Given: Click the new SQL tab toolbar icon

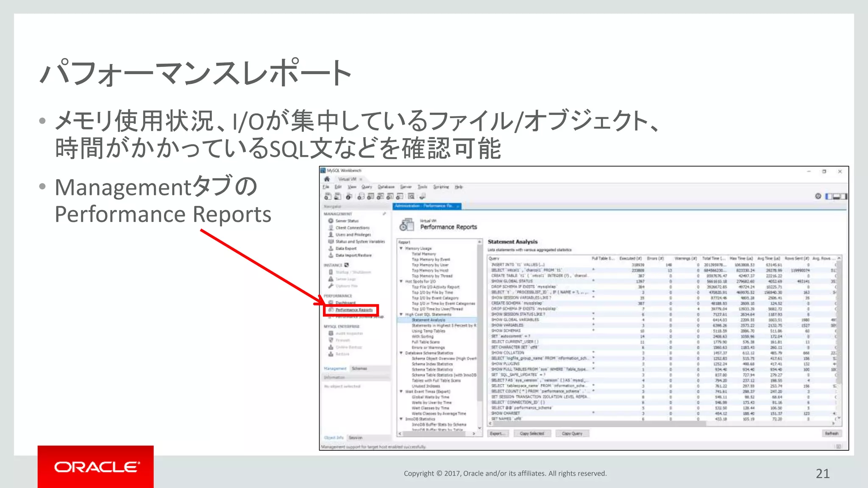Looking at the screenshot, I should 328,196.
